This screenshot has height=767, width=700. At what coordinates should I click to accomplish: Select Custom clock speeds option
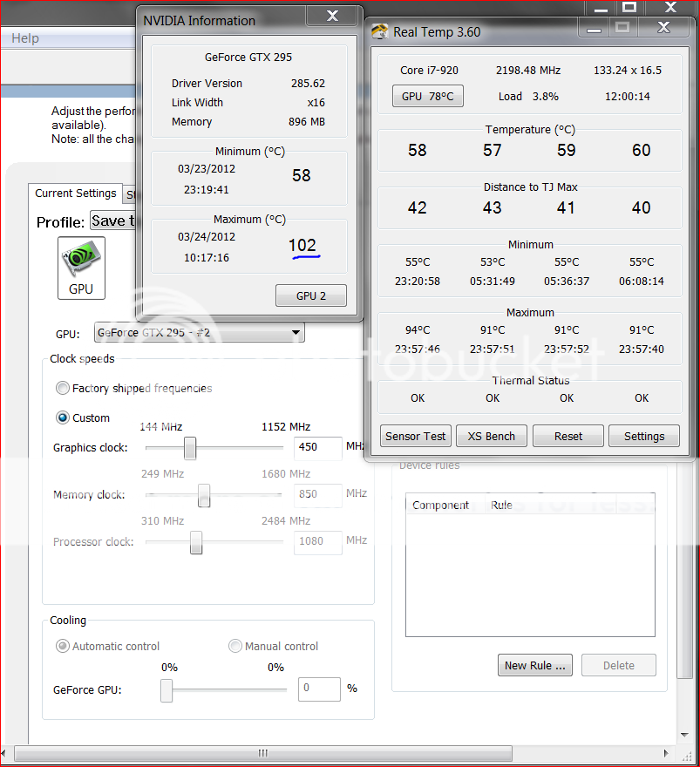[x=63, y=418]
